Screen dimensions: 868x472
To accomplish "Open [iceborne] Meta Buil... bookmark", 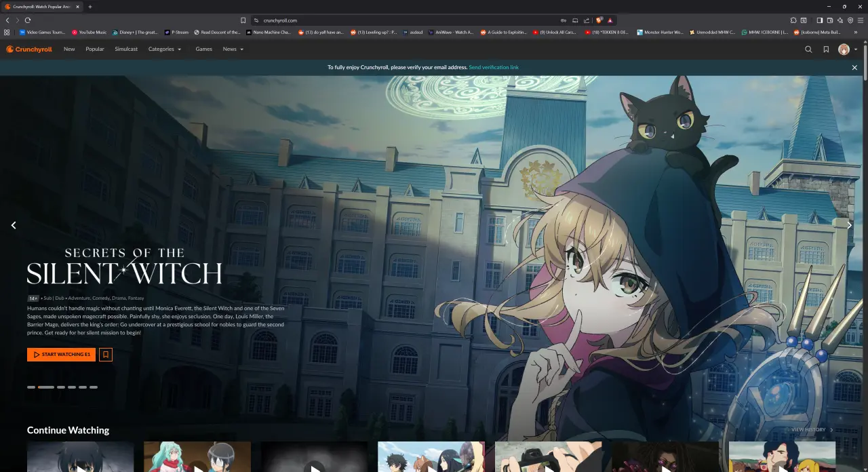I will point(817,32).
